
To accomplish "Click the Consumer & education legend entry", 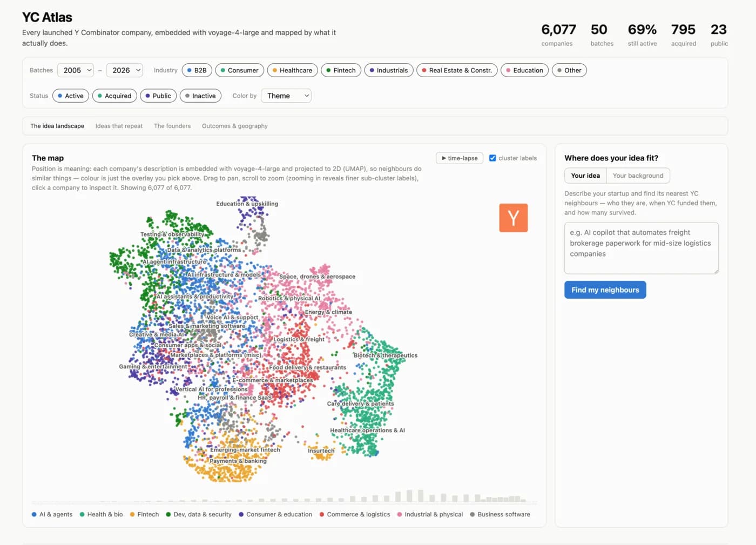I will 275,514.
